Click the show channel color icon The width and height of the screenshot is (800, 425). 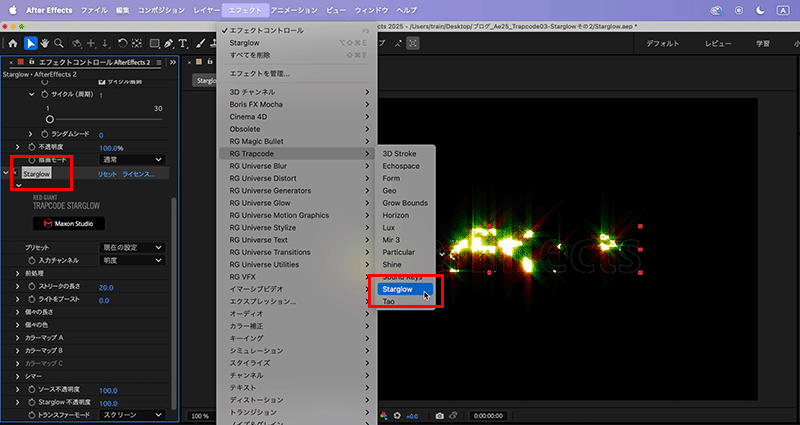tap(384, 416)
